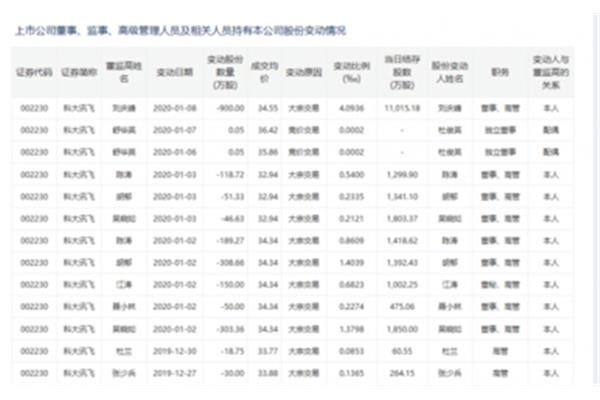
Task: Click the average price 33.88
Action: [268, 373]
